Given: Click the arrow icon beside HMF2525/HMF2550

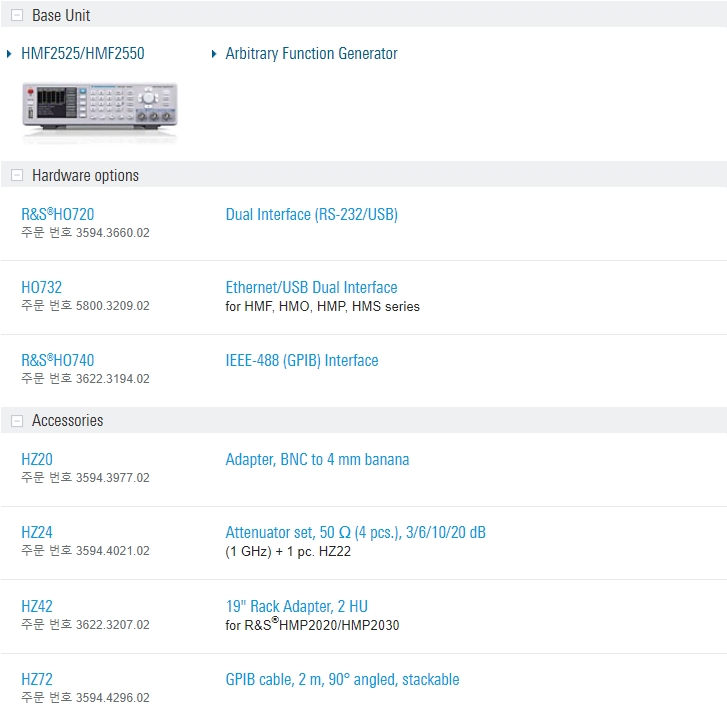Looking at the screenshot, I should [10, 54].
